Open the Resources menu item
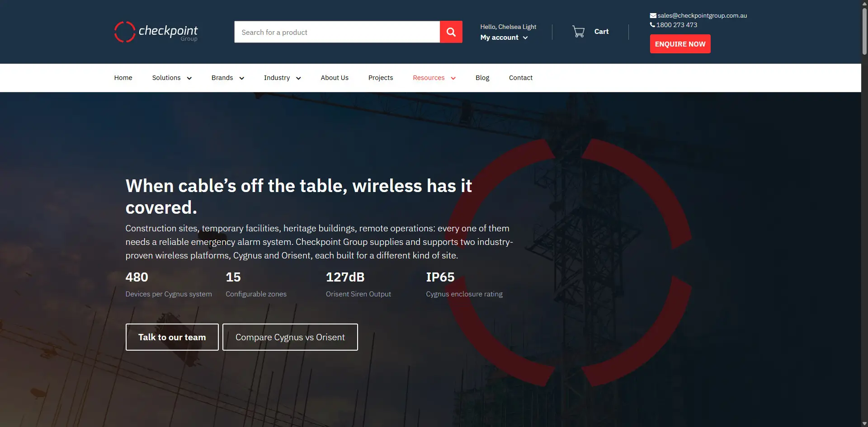The image size is (868, 427). click(429, 78)
